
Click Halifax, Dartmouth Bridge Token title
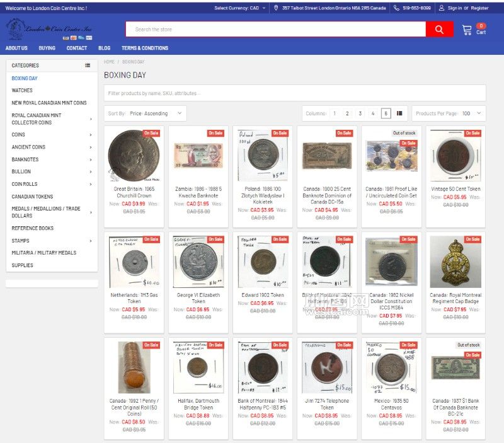pos(198,404)
